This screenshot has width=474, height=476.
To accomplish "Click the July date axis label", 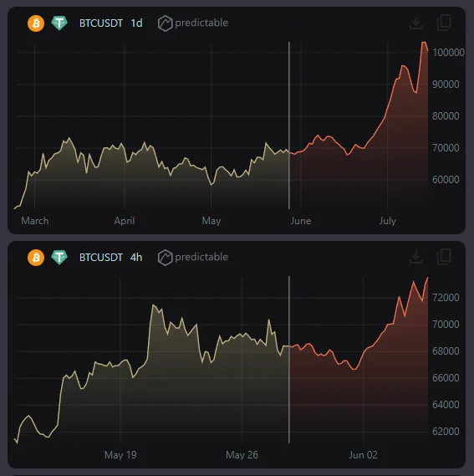I will tap(388, 221).
